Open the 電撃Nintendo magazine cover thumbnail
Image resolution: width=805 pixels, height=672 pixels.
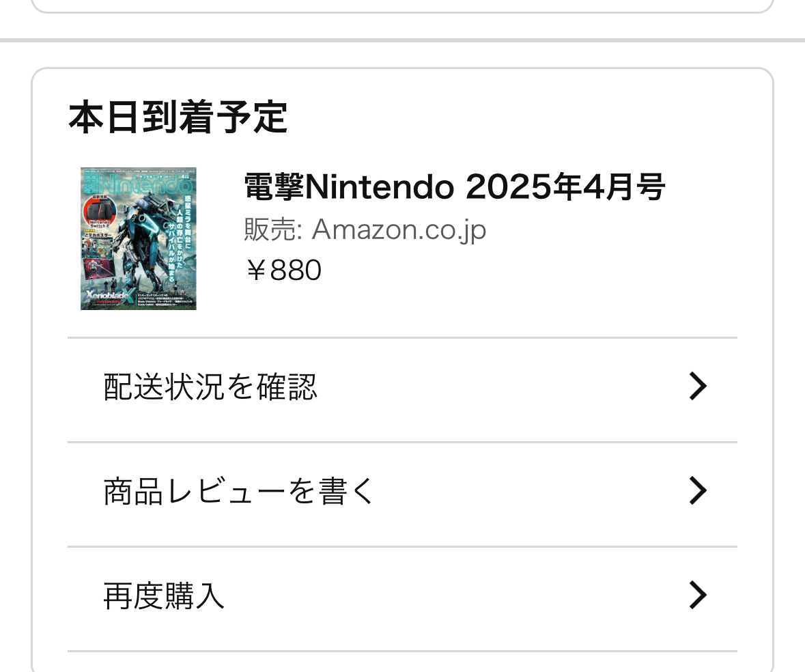point(139,238)
